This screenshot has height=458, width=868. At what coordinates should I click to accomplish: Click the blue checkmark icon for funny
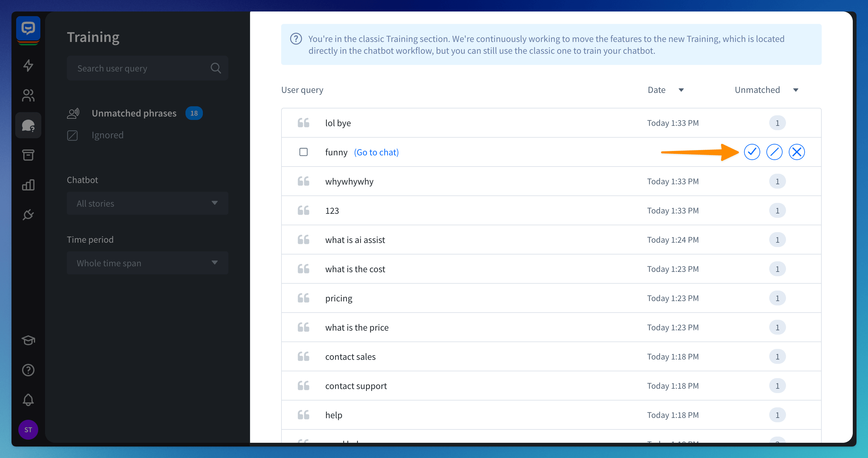(x=752, y=152)
